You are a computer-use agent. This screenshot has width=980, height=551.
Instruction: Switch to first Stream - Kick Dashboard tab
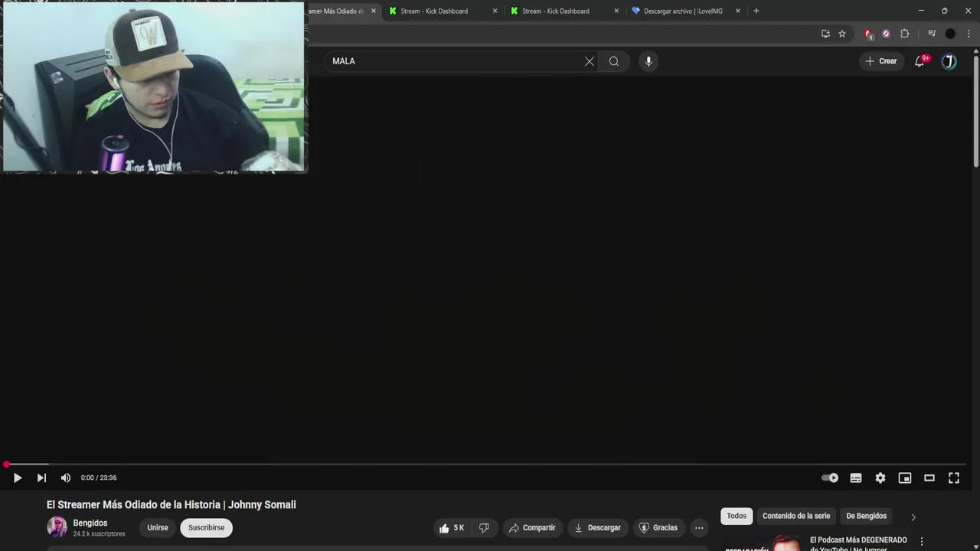point(443,11)
